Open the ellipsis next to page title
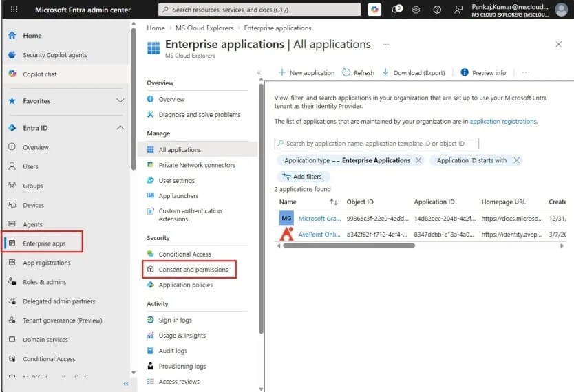The image size is (574, 392). pyautogui.click(x=386, y=44)
